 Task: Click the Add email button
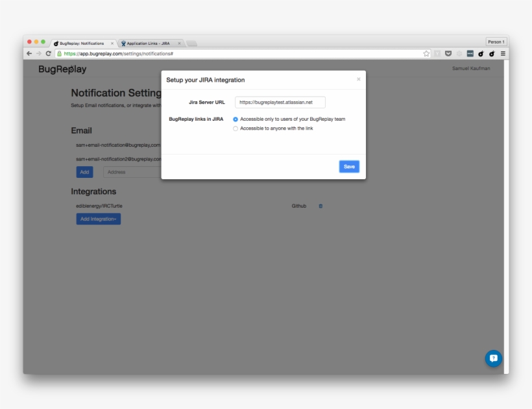click(84, 172)
